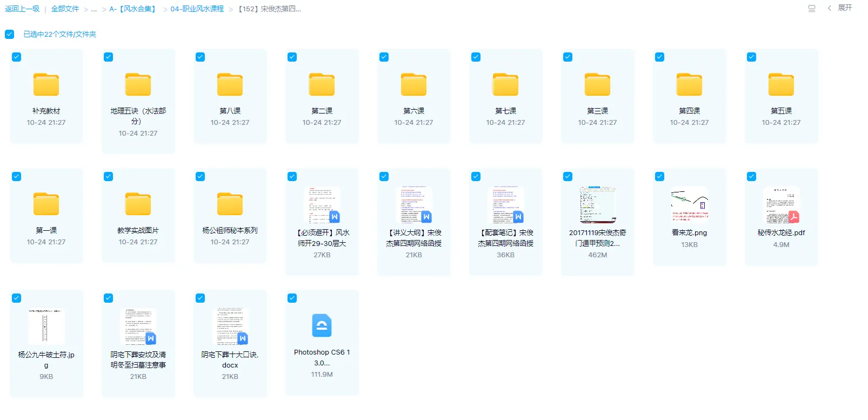This screenshot has width=868, height=420.
Task: Click the 4.9M size under 秘传水龙经.pdf
Action: pos(781,244)
